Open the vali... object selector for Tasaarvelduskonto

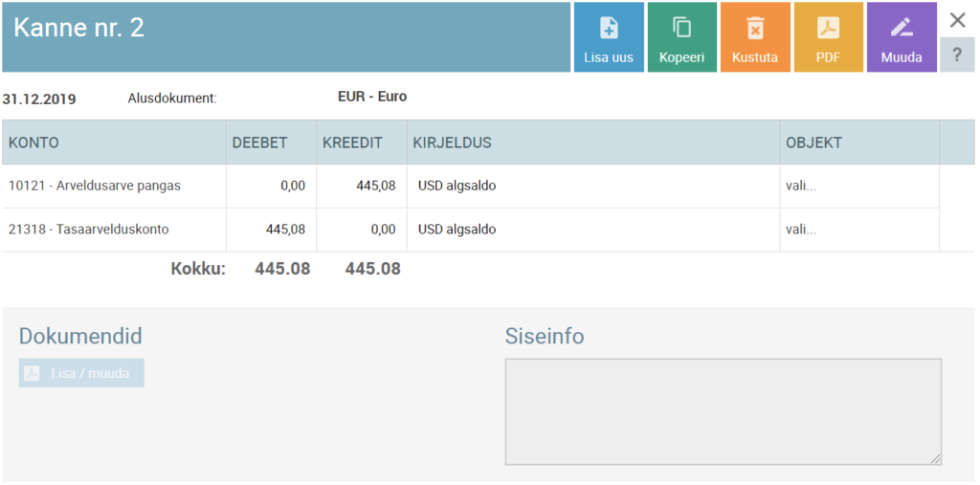(x=801, y=230)
